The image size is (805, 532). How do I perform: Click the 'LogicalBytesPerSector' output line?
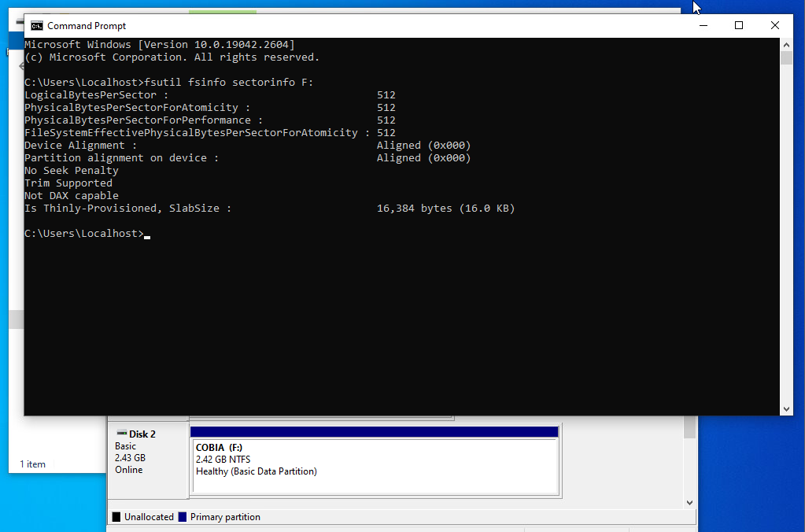tap(210, 95)
